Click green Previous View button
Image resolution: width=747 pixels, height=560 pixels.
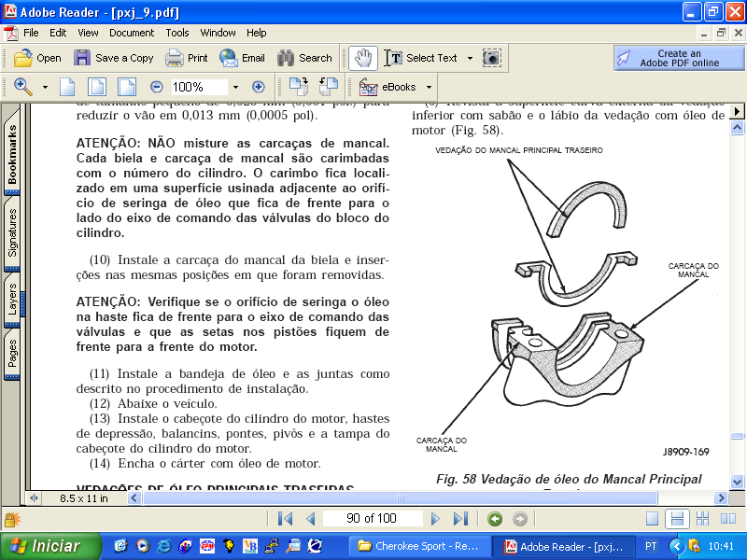pyautogui.click(x=495, y=519)
